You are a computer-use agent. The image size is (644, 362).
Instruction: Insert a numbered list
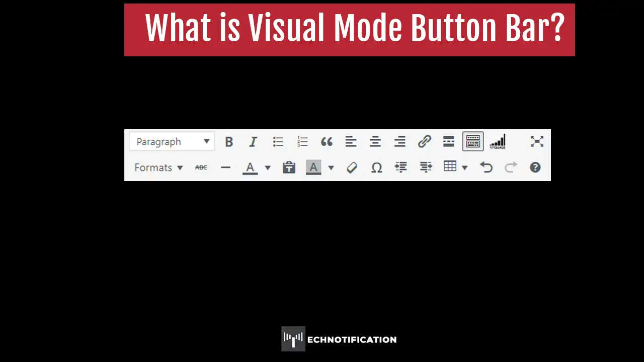pos(302,141)
